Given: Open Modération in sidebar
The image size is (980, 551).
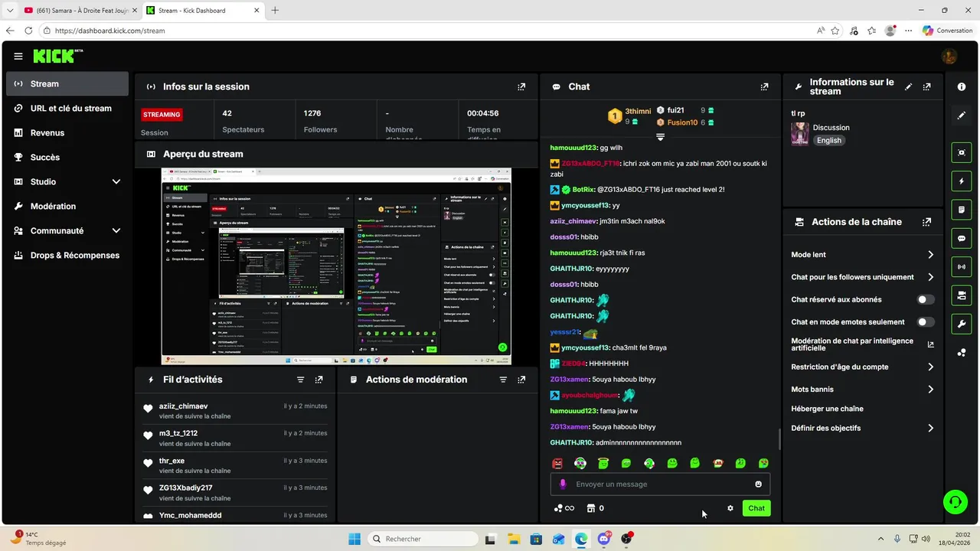Looking at the screenshot, I should (67, 207).
